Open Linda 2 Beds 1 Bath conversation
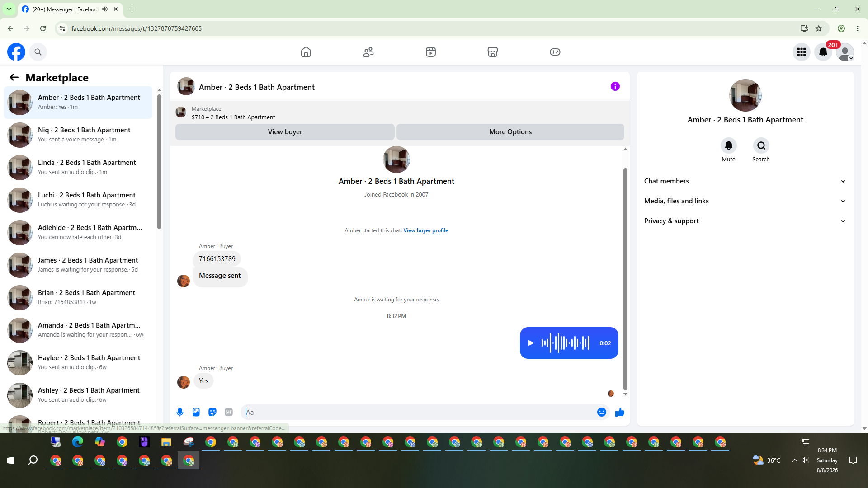This screenshot has height=488, width=868. coord(78,168)
